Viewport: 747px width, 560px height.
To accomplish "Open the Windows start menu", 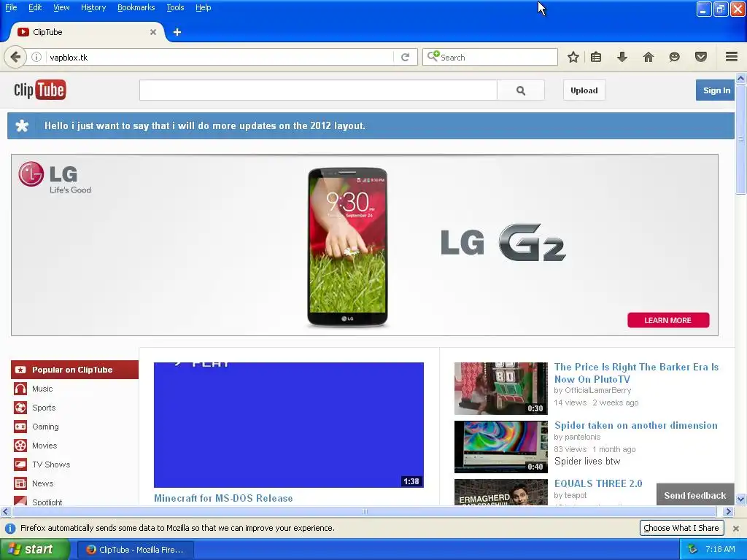I will coord(35,549).
